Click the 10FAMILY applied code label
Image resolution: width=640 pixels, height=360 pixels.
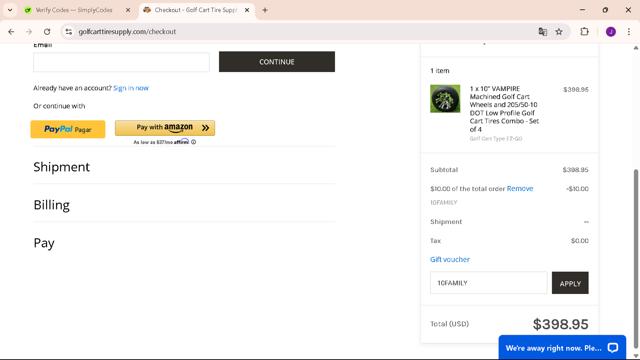(x=444, y=202)
